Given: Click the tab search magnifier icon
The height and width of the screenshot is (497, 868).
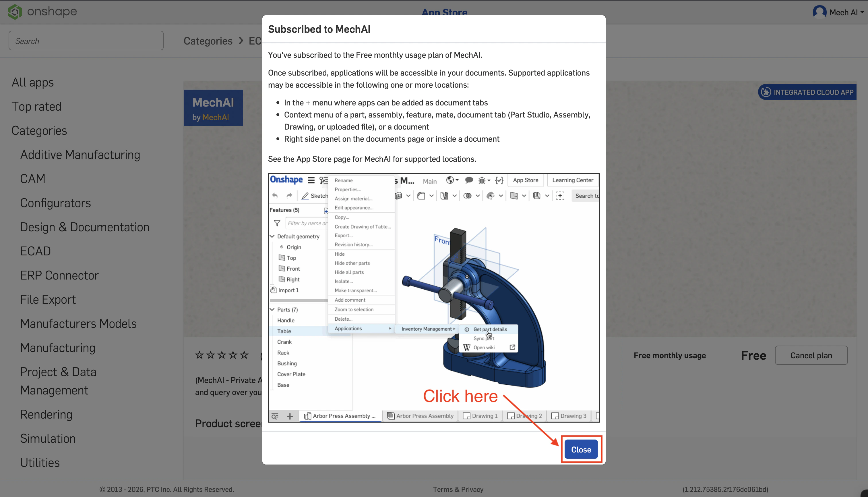Looking at the screenshot, I should tap(275, 416).
